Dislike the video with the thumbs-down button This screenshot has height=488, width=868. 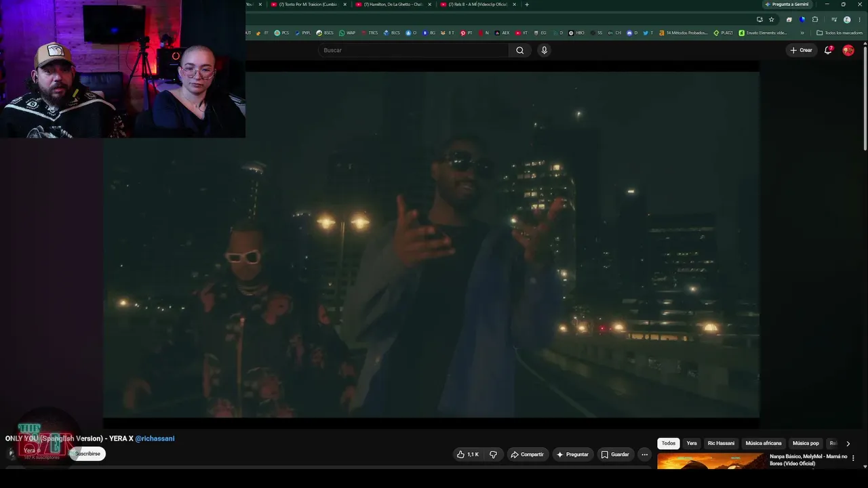coord(493,455)
